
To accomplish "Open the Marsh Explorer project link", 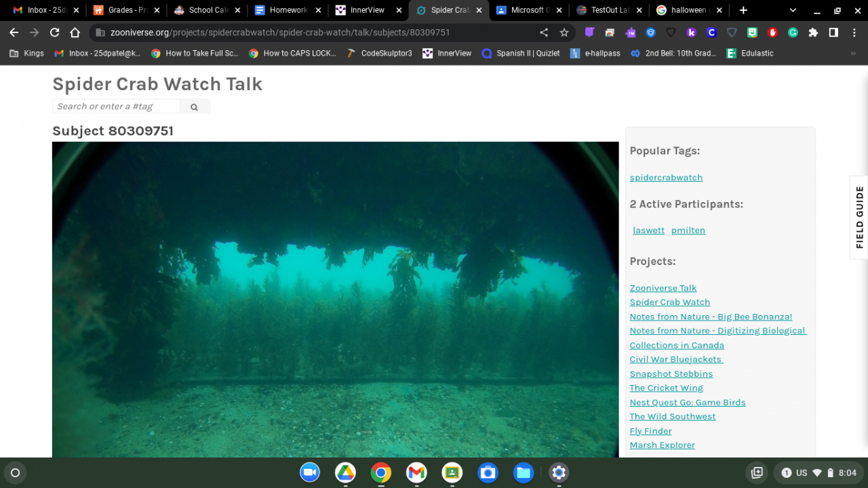I will (663, 445).
